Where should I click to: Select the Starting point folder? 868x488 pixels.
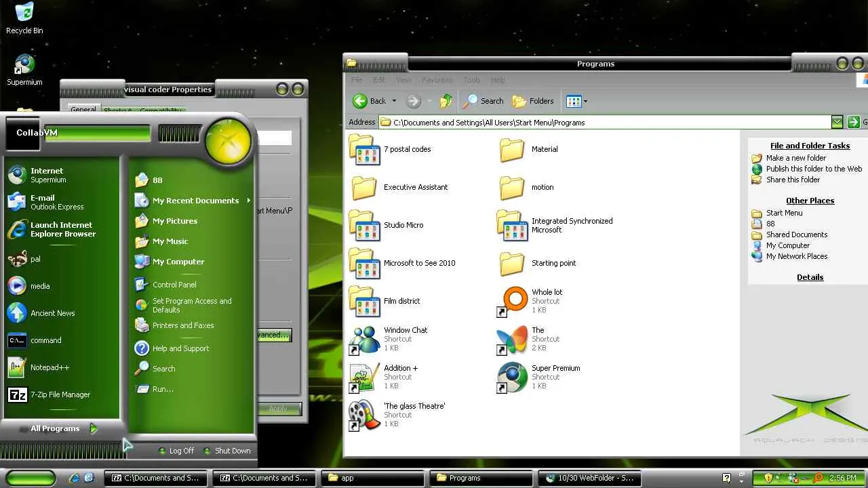click(537, 263)
